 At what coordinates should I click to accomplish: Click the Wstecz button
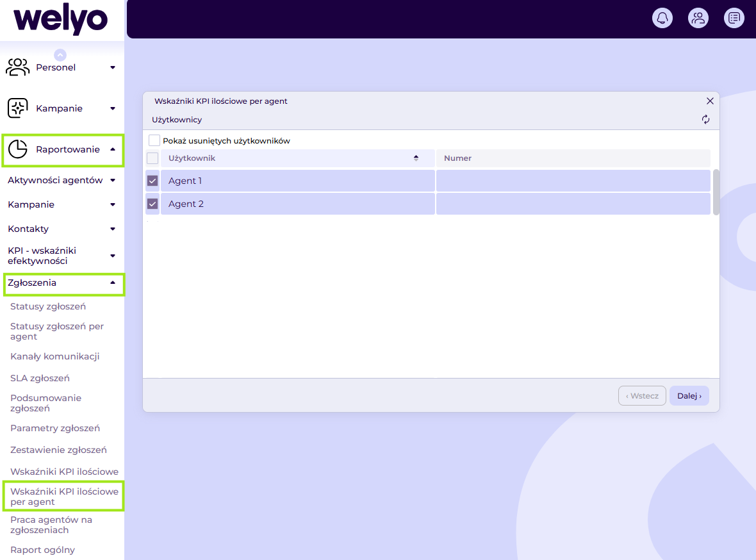pyautogui.click(x=642, y=396)
